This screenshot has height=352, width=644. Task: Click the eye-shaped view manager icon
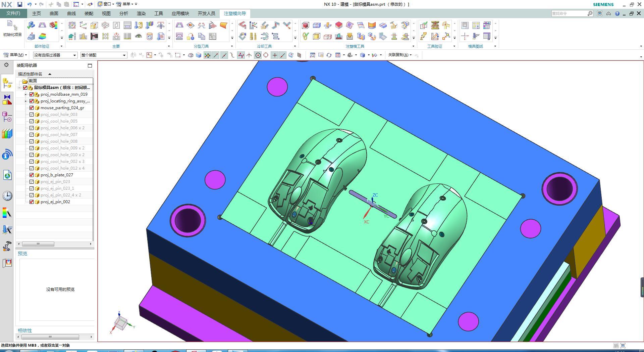tap(139, 36)
